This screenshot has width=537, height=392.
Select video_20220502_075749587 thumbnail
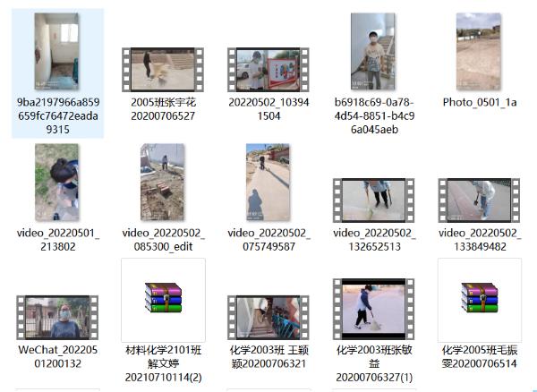click(x=268, y=183)
